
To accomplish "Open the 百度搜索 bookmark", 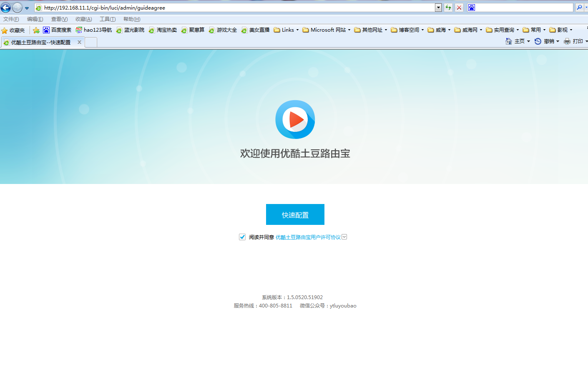I will point(57,30).
